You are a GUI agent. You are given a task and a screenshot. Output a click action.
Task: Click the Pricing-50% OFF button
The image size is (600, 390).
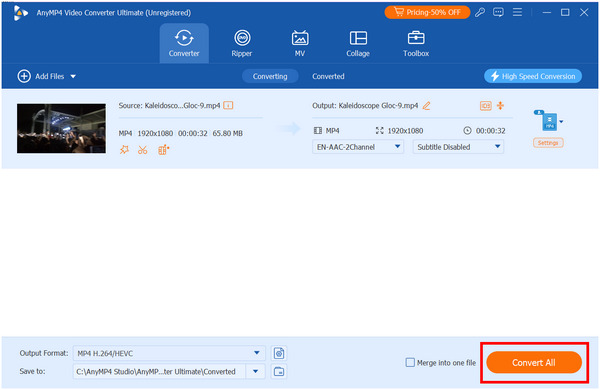[x=427, y=12]
